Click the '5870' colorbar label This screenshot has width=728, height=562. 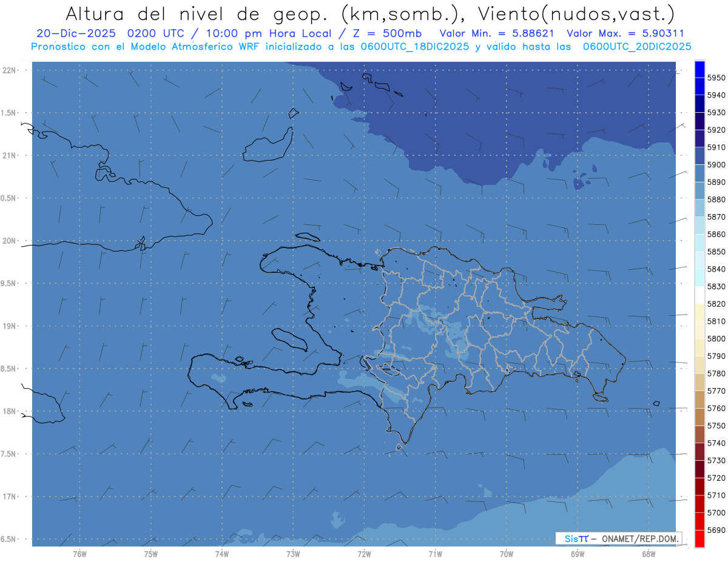[716, 216]
